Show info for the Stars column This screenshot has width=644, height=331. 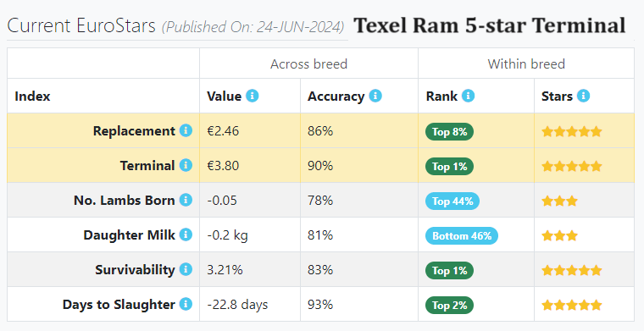[x=583, y=96]
